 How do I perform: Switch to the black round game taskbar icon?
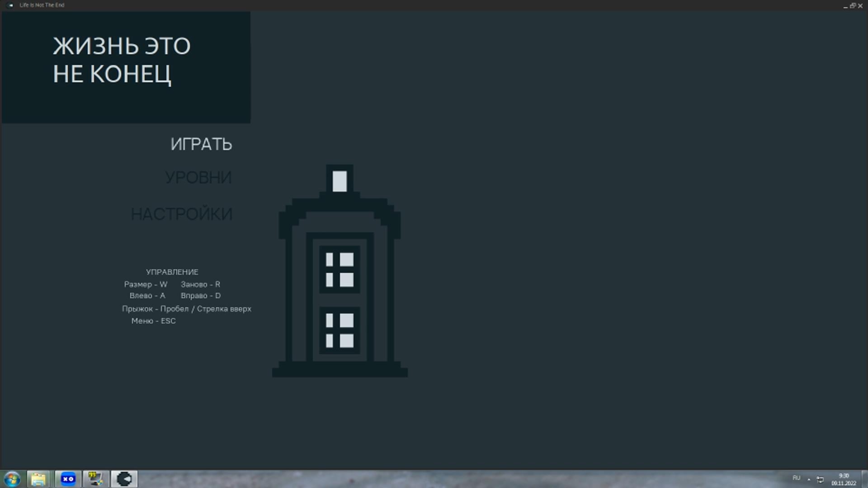tap(124, 479)
